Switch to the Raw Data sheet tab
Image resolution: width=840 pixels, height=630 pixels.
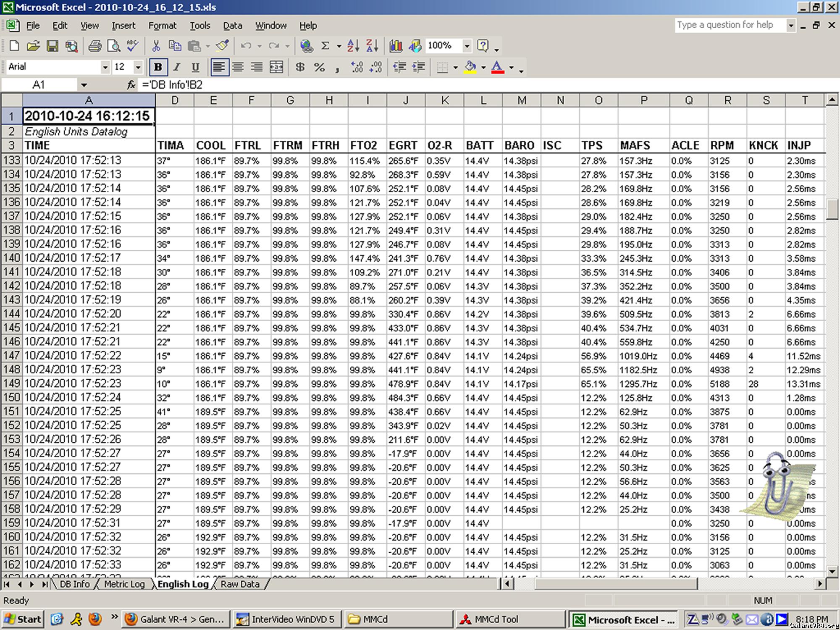(240, 584)
